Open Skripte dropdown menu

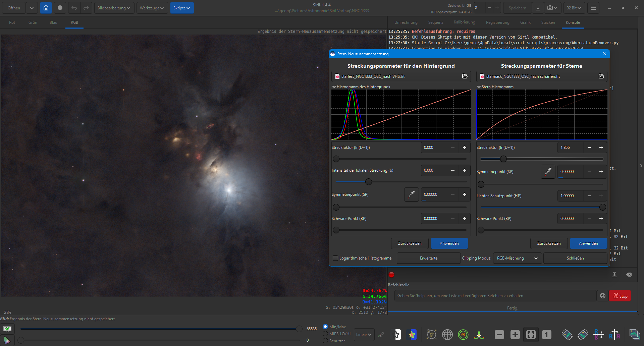tap(182, 8)
